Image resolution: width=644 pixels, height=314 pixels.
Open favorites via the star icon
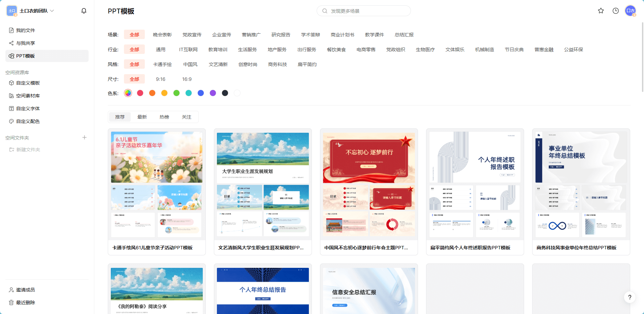click(601, 11)
